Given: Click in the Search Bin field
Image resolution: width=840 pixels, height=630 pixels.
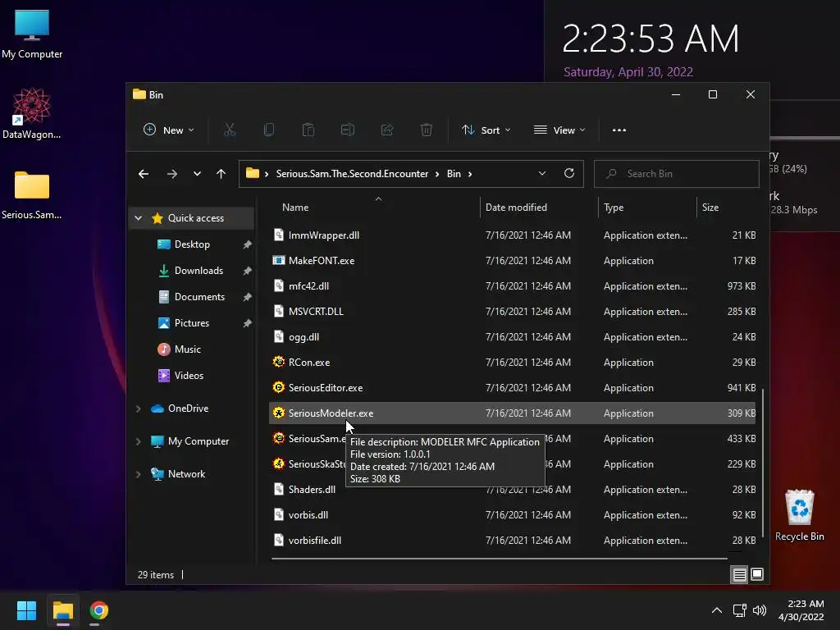Looking at the screenshot, I should point(676,174).
